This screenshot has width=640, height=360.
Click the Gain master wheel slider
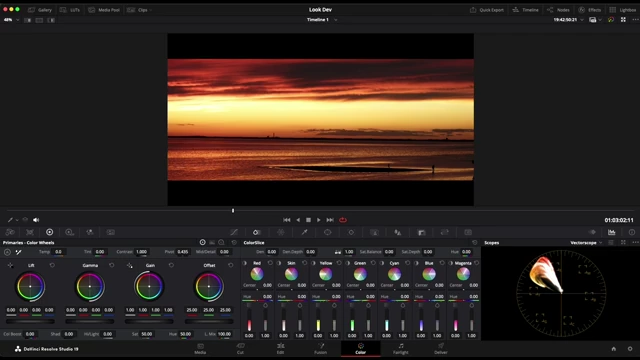click(x=149, y=321)
